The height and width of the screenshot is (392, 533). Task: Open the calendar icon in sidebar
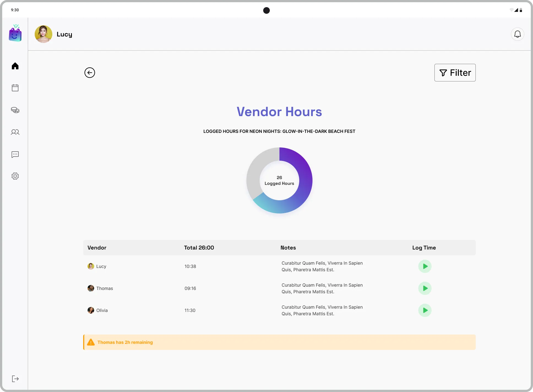15,88
